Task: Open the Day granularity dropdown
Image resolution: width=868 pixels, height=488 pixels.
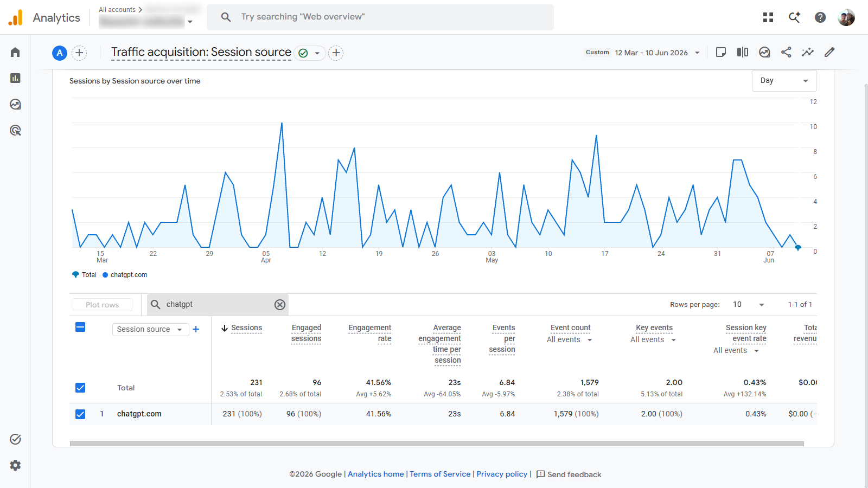Action: click(x=784, y=81)
